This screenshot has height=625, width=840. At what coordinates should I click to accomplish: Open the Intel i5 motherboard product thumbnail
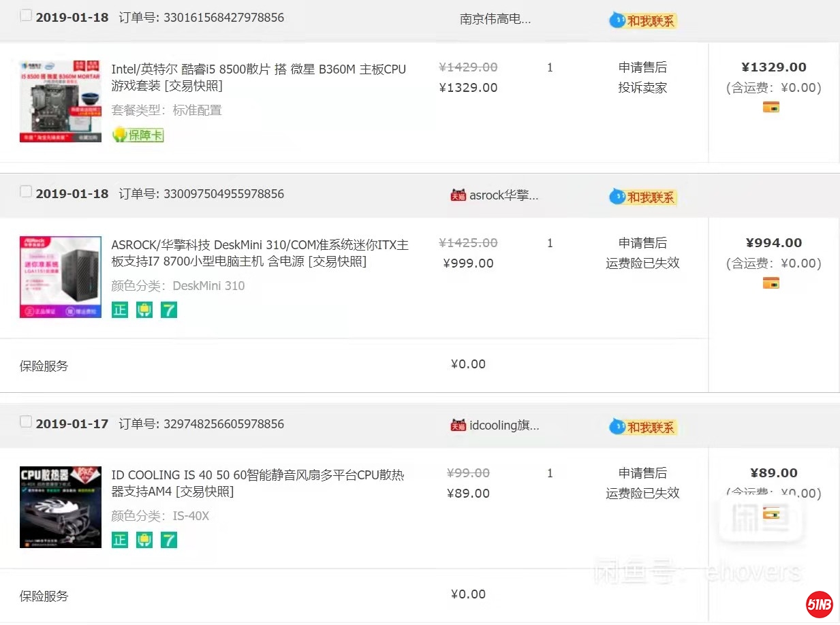pyautogui.click(x=61, y=101)
